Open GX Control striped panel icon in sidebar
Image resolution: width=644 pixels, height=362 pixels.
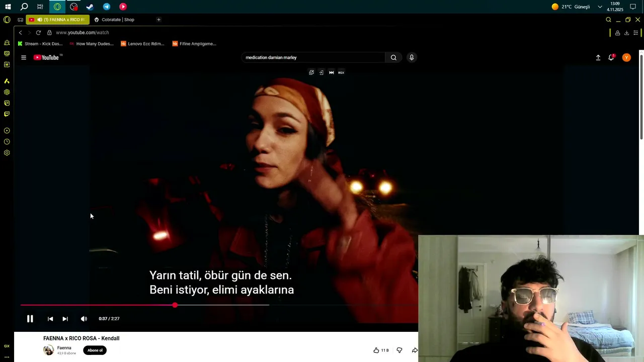click(7, 53)
